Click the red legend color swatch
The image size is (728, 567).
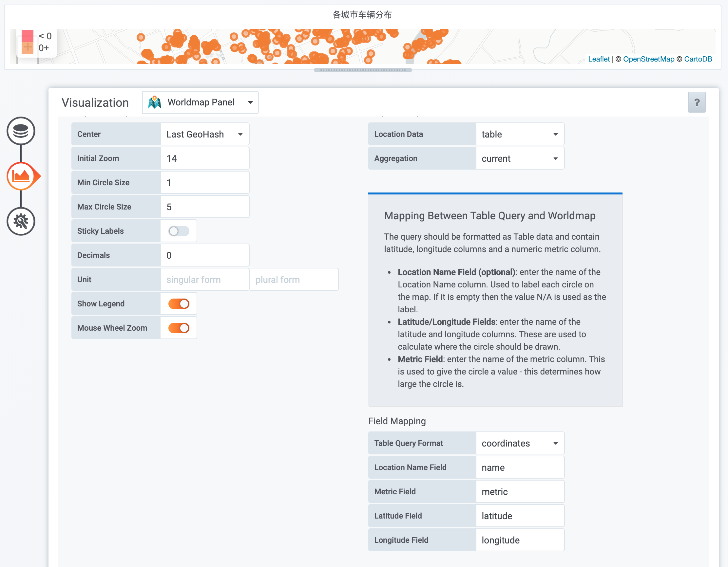click(27, 36)
